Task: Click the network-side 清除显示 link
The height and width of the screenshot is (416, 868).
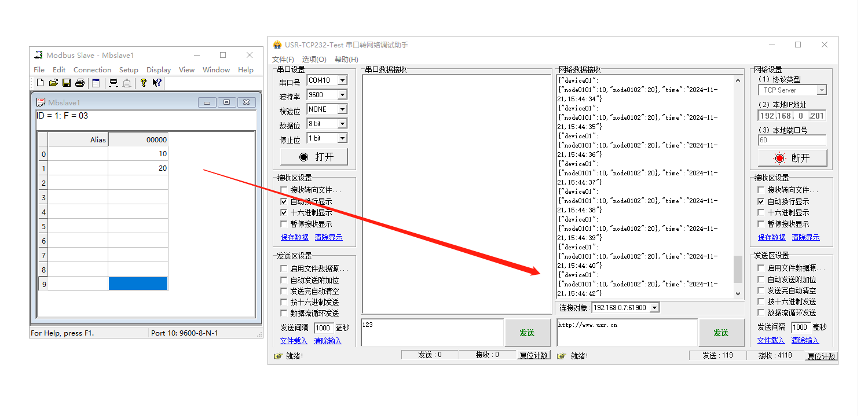Action: click(805, 237)
